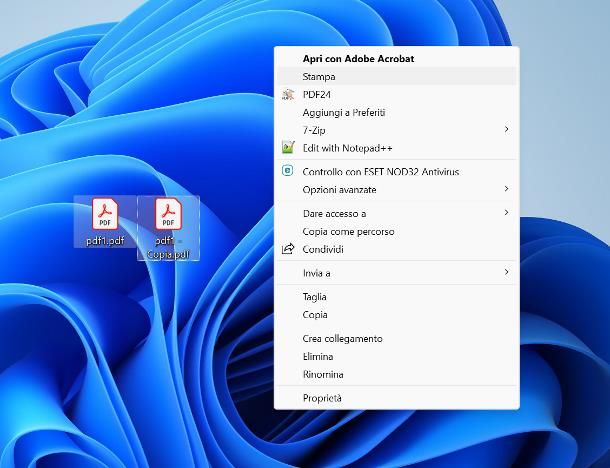Select Aggiungi a Preferiti
The width and height of the screenshot is (610, 468).
(x=344, y=112)
